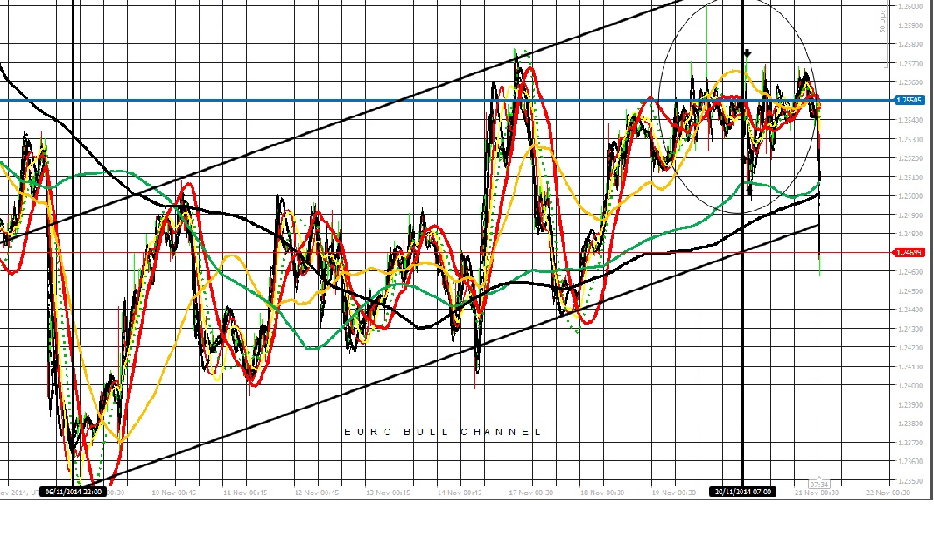Select the EURO BULL CHANNEL text label
The image size is (934, 560).
coord(441,432)
